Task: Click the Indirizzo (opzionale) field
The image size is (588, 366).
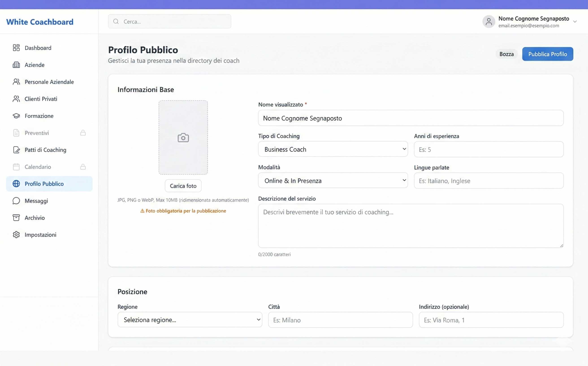Action: coord(491,320)
